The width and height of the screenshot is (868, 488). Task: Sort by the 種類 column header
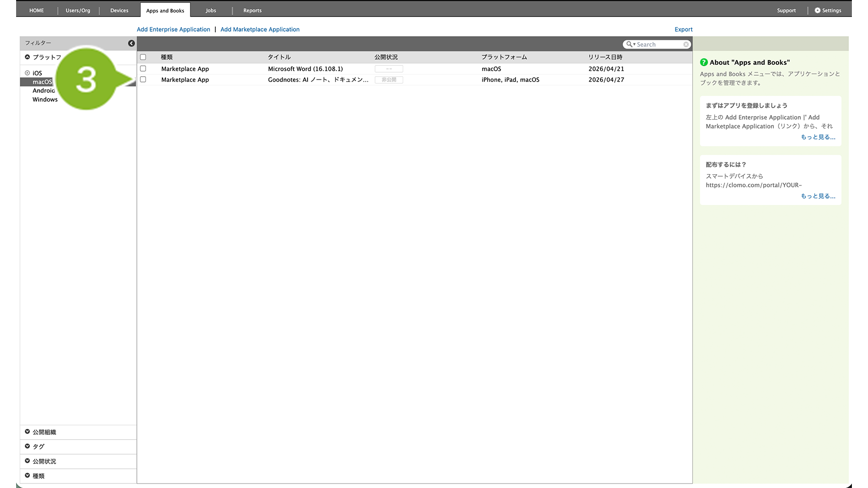pyautogui.click(x=167, y=57)
